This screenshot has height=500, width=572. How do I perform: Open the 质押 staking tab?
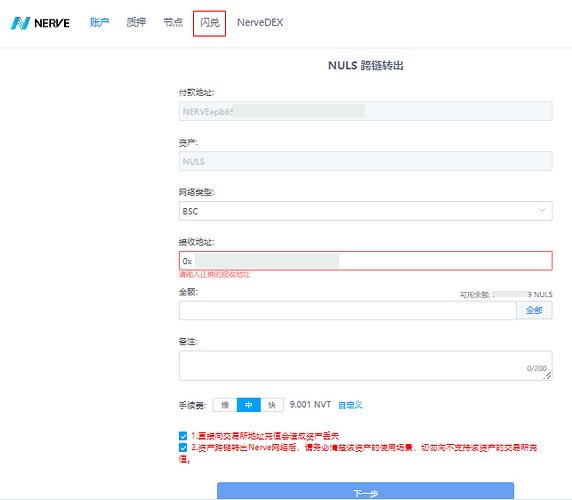(x=136, y=23)
